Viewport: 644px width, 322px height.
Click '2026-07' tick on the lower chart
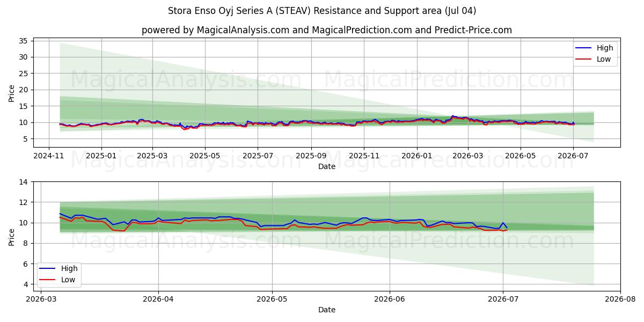coord(503,299)
